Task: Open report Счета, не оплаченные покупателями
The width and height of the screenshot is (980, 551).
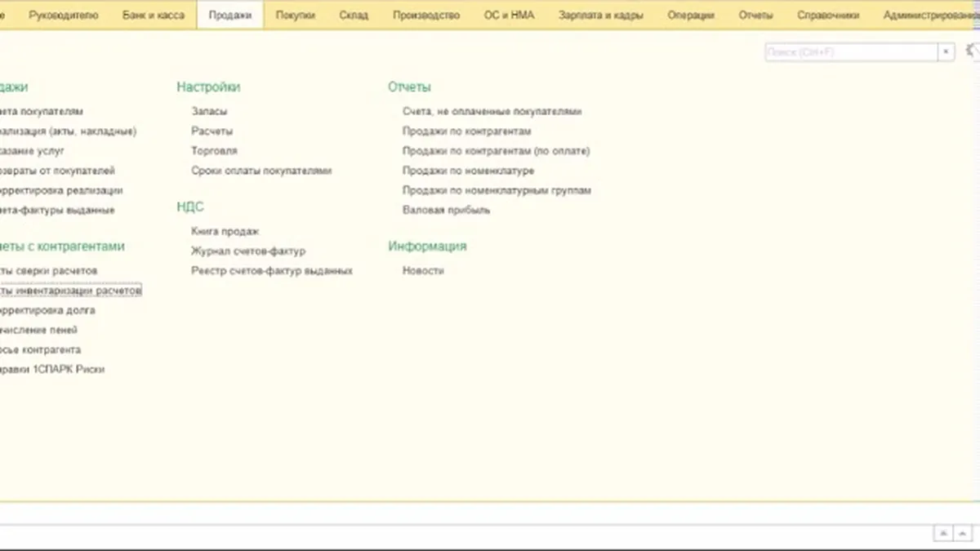Action: 492,111
